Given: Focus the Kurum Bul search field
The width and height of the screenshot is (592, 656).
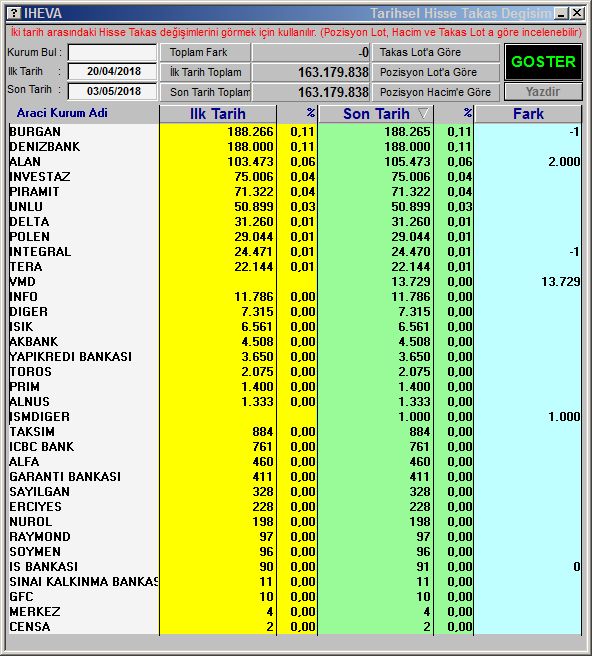Looking at the screenshot, I should tap(113, 52).
